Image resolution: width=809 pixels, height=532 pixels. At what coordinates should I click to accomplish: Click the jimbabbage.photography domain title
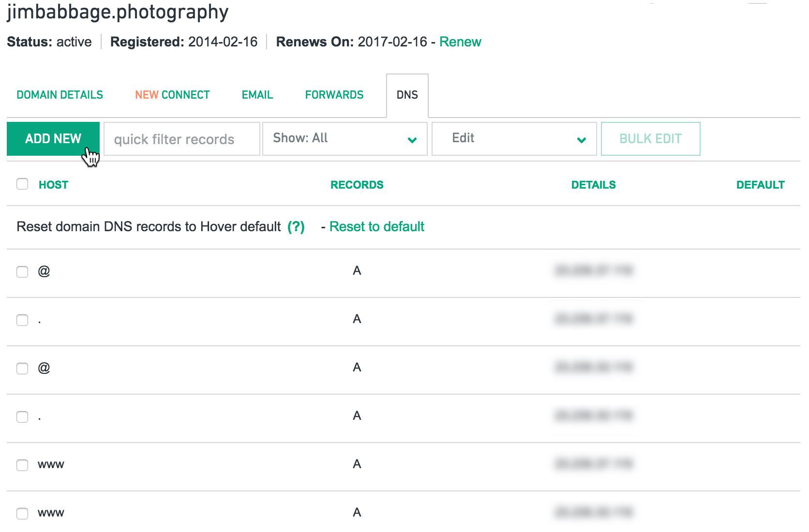coord(118,12)
